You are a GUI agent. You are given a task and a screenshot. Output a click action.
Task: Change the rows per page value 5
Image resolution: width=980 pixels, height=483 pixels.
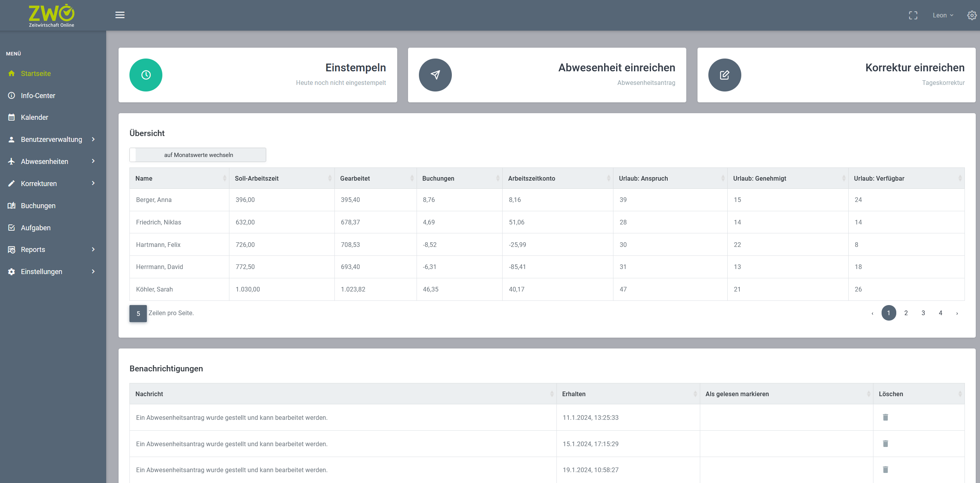138,314
